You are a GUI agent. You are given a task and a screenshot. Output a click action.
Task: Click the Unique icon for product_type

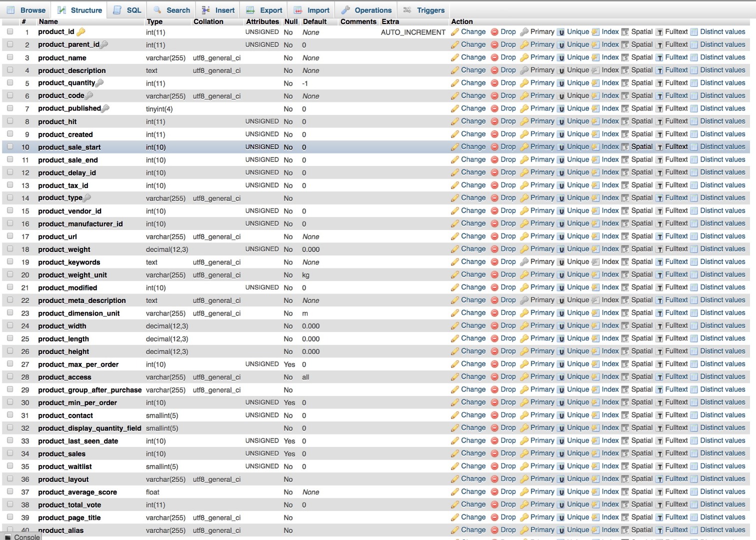(561, 198)
